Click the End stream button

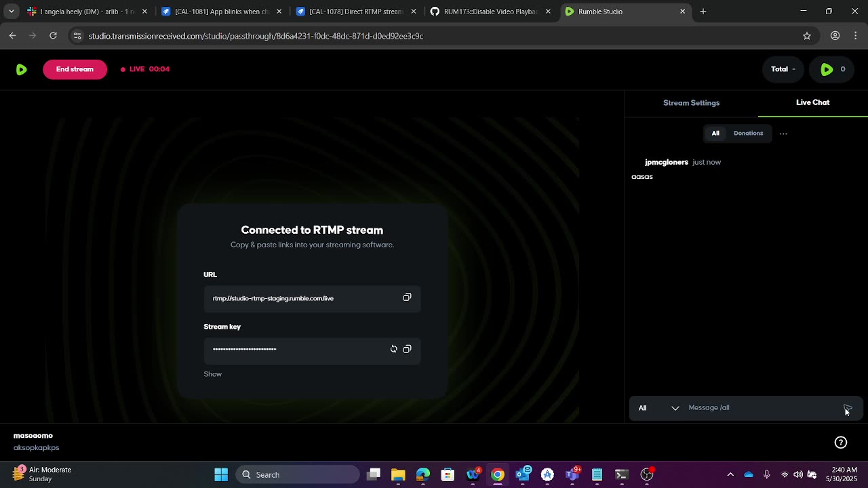point(75,69)
